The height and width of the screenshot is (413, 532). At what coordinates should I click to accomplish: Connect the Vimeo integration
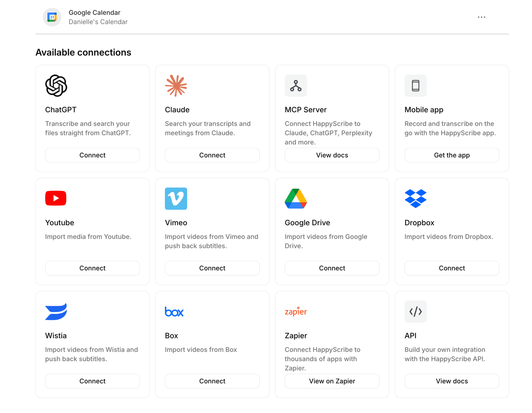[x=212, y=268]
